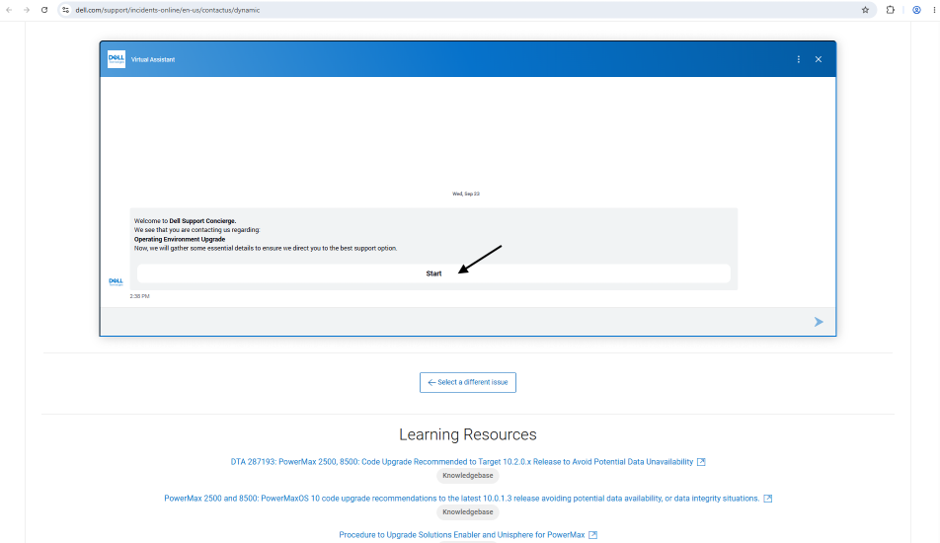Viewport: 940px width, 543px height.
Task: Open the browser extensions puzzle icon
Action: [x=890, y=10]
